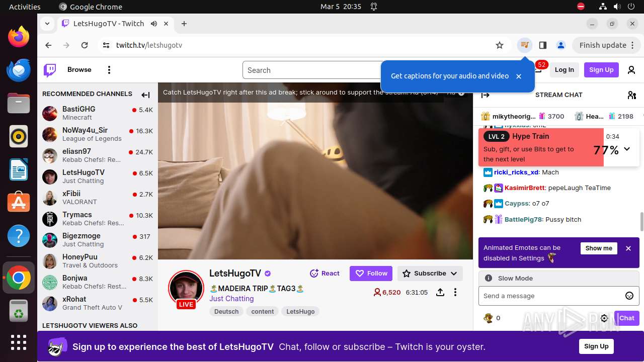This screenshot has height=362, width=644.
Task: Open the system status menu
Action: (617, 7)
